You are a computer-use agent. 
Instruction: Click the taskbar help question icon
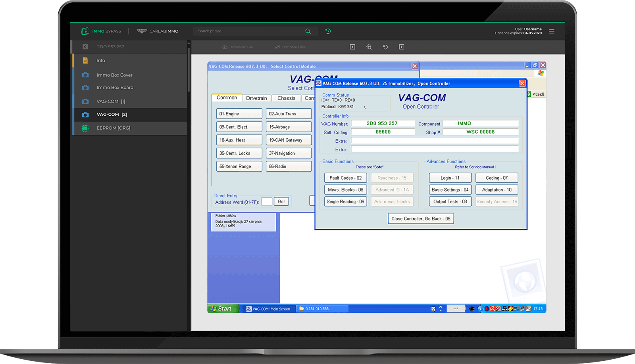click(433, 309)
